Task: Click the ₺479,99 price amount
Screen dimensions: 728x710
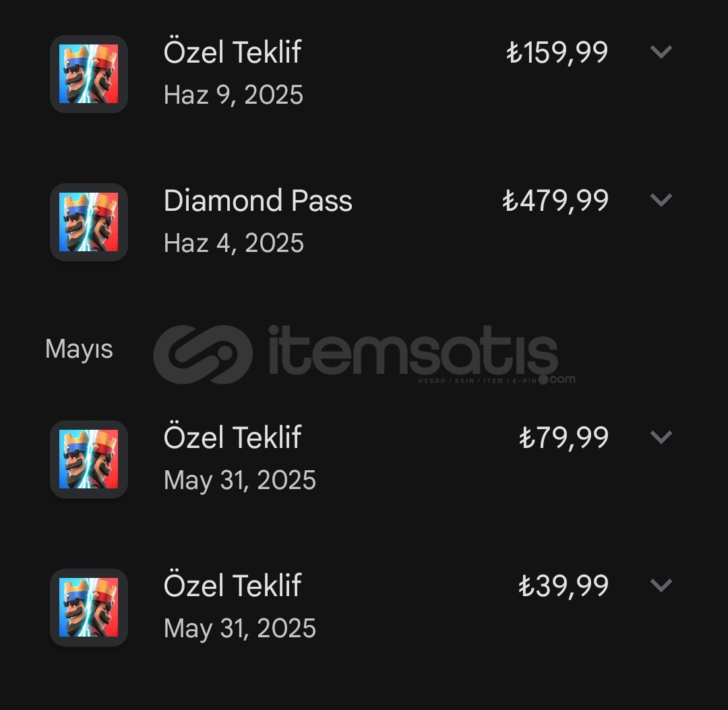Action: coord(555,201)
